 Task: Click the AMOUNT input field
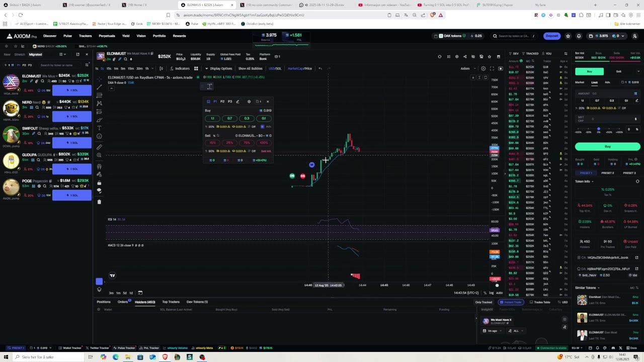608,94
